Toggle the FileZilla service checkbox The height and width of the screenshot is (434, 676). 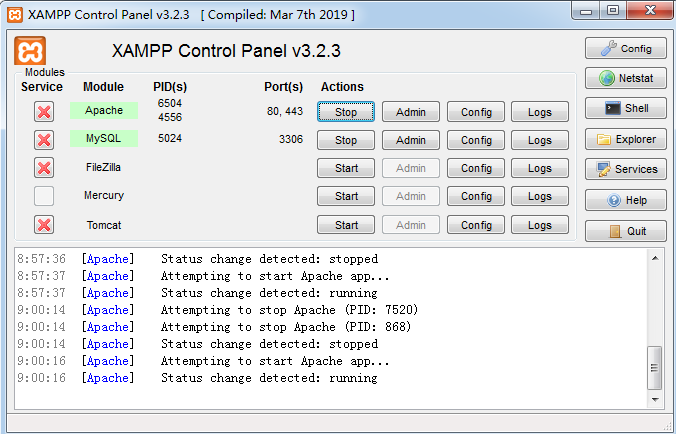point(44,168)
